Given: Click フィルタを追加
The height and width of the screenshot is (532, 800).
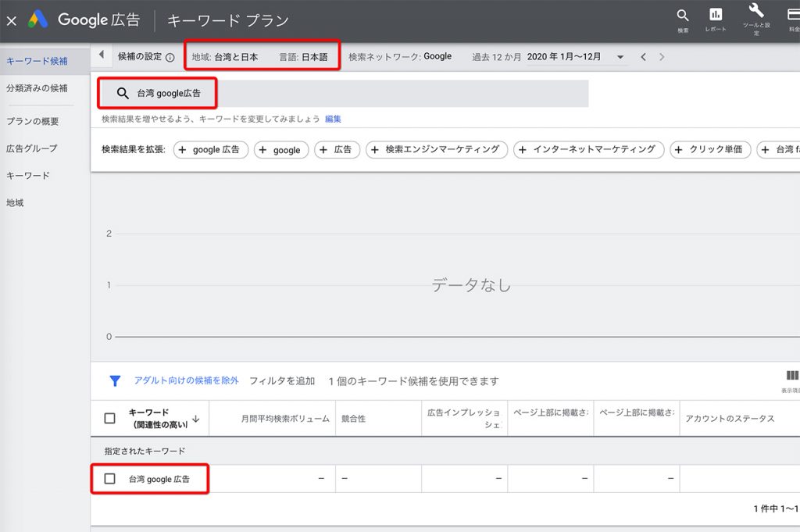Looking at the screenshot, I should tap(282, 381).
